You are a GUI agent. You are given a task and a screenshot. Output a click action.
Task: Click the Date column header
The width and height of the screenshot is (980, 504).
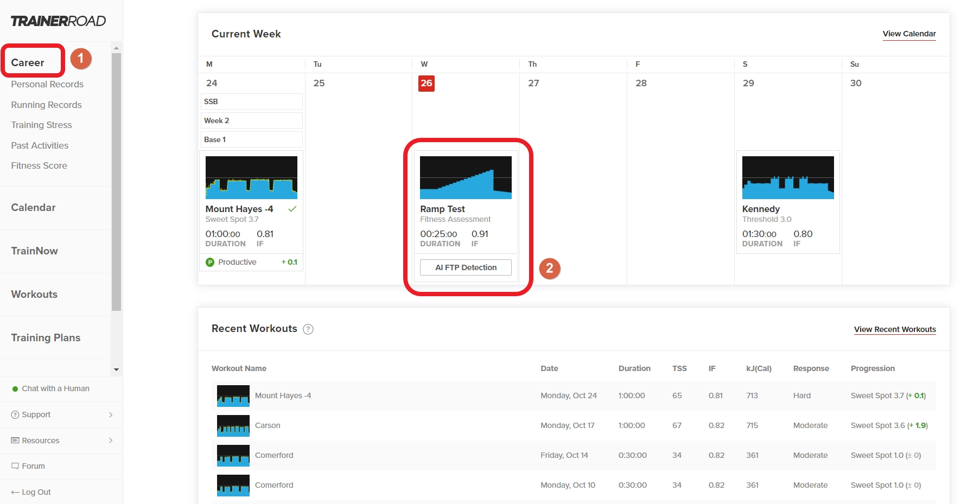tap(549, 368)
